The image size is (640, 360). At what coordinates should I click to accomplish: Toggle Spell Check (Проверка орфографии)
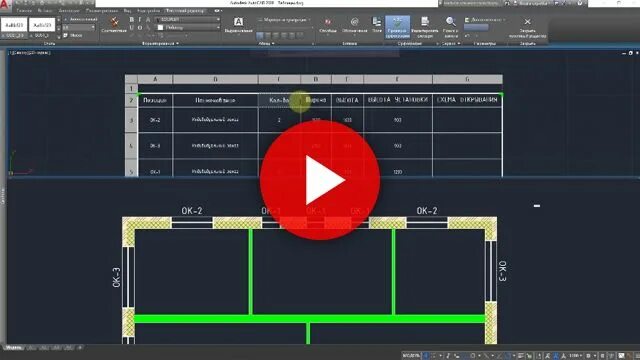[x=397, y=27]
